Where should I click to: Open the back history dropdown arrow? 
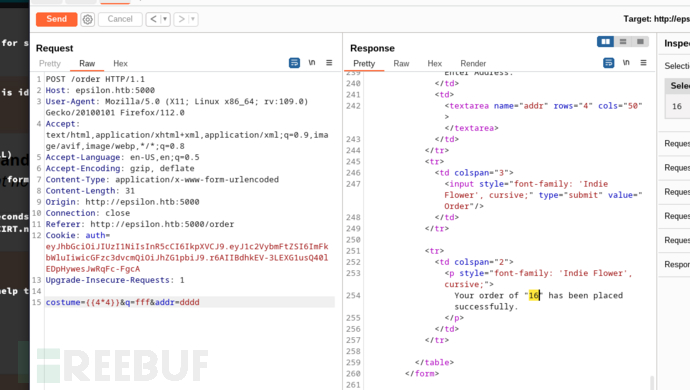165,19
